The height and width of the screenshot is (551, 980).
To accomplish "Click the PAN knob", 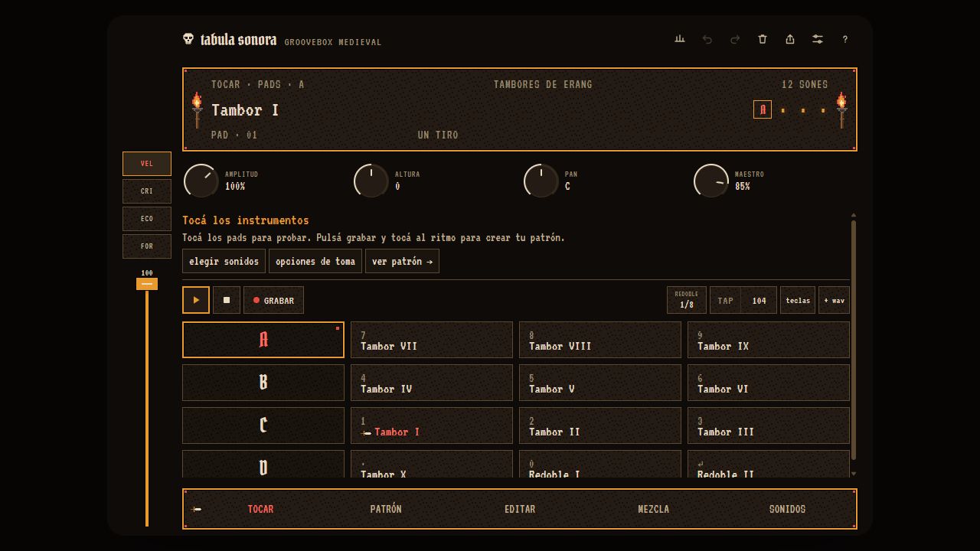I will [x=541, y=181].
